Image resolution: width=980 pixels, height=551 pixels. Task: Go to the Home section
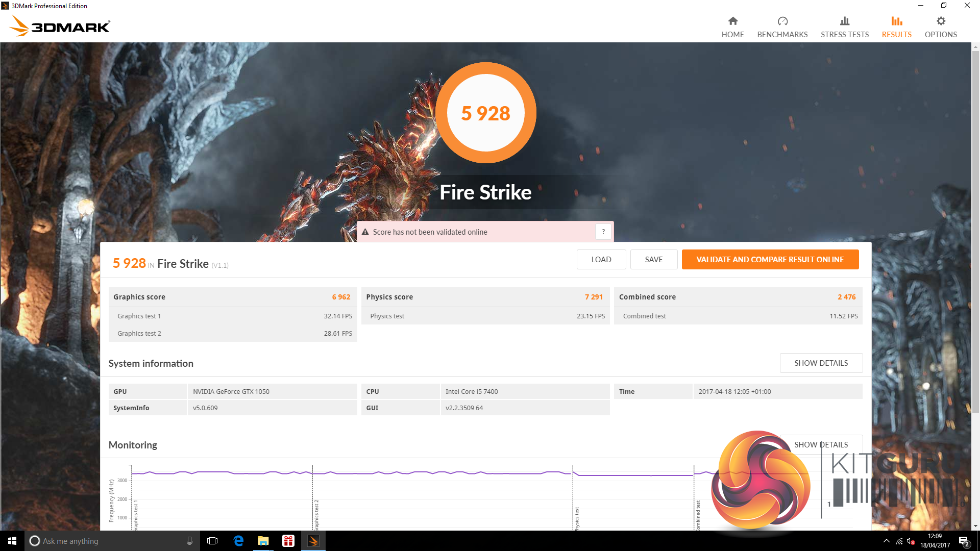732,27
